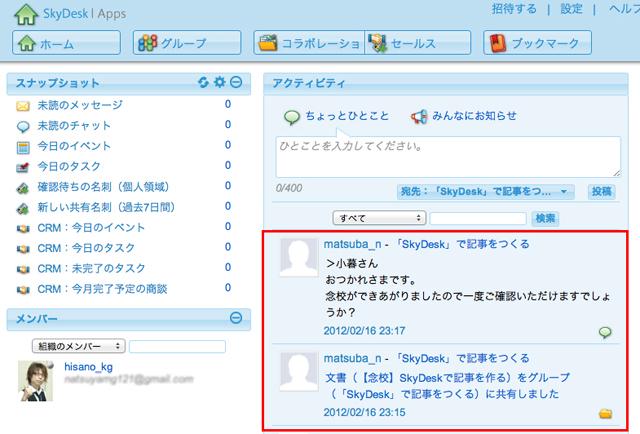Viewport: 640px width, 434px height.
Task: Click the green comment icon on 23:17 post
Action: tap(605, 332)
